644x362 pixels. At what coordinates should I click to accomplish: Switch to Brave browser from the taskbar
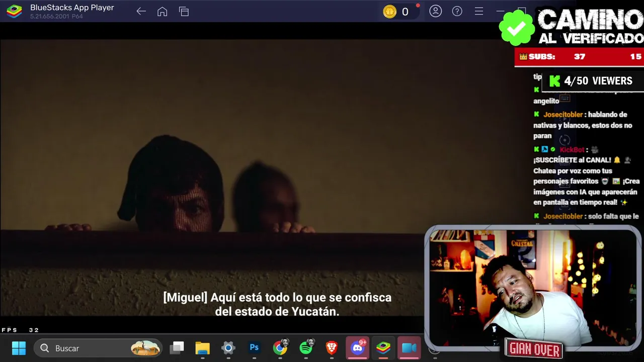click(332, 348)
